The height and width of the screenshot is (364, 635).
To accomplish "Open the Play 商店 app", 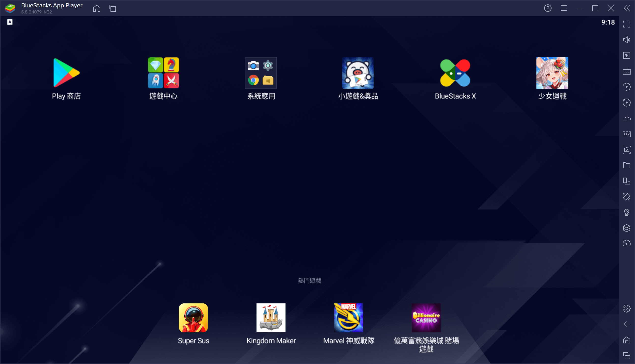I will pos(66,73).
